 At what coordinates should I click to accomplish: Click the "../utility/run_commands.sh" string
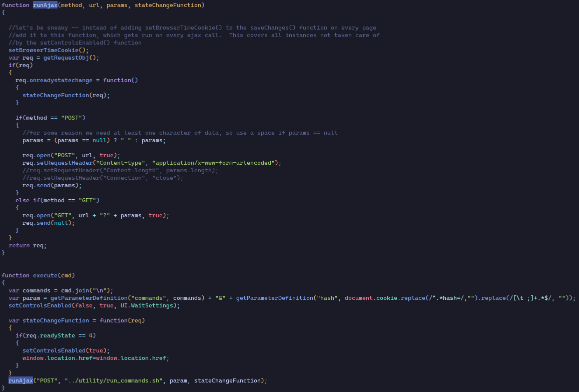pyautogui.click(x=113, y=380)
